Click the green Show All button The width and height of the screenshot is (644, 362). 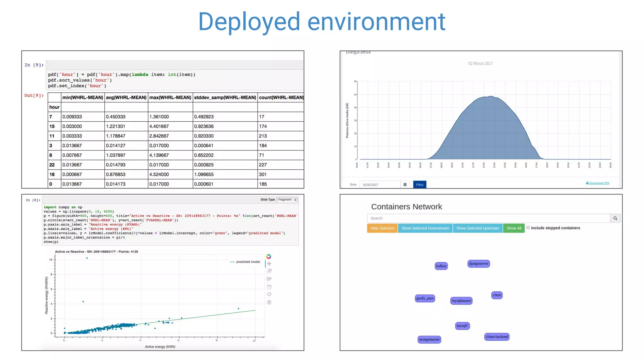[514, 228]
